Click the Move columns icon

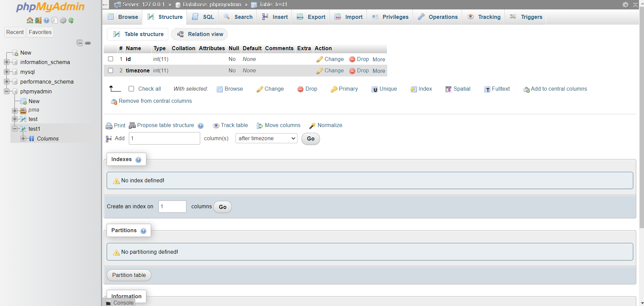259,125
